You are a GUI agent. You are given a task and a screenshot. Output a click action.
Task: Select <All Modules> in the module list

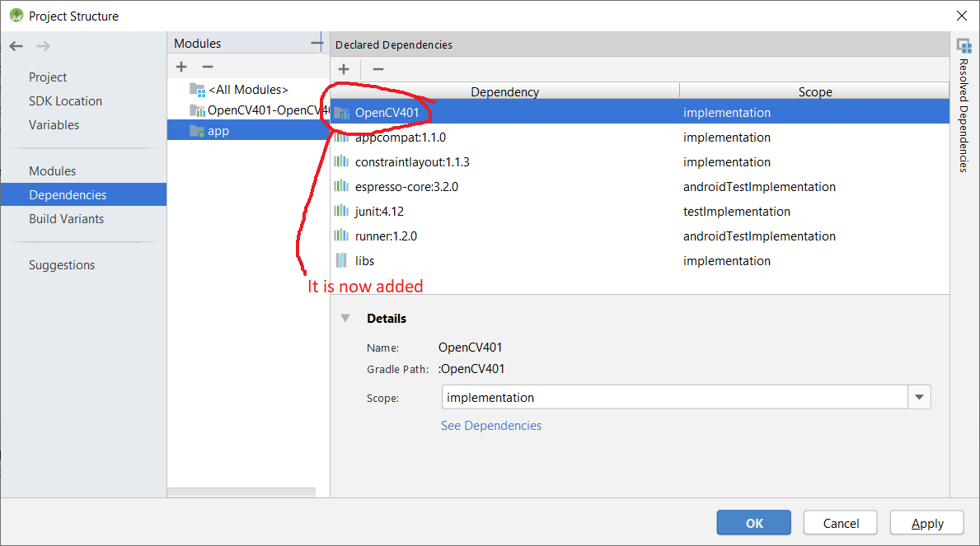point(247,89)
